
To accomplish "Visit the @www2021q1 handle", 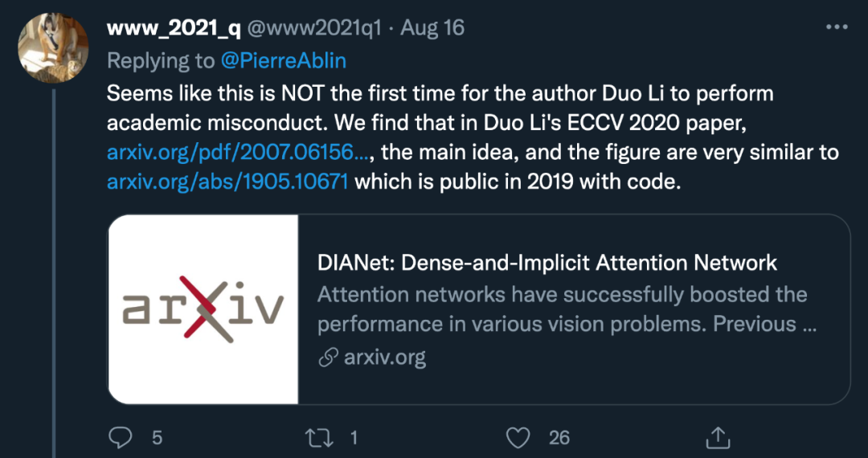I will 314,28.
